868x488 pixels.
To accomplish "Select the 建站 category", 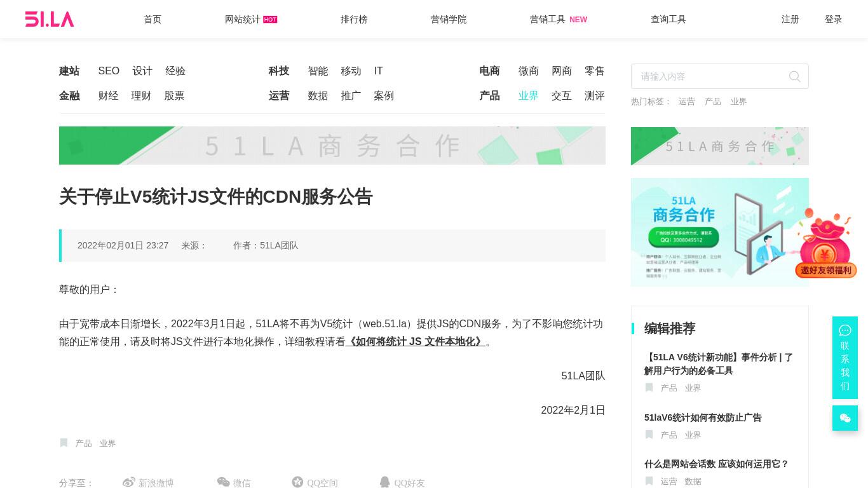I will [69, 71].
